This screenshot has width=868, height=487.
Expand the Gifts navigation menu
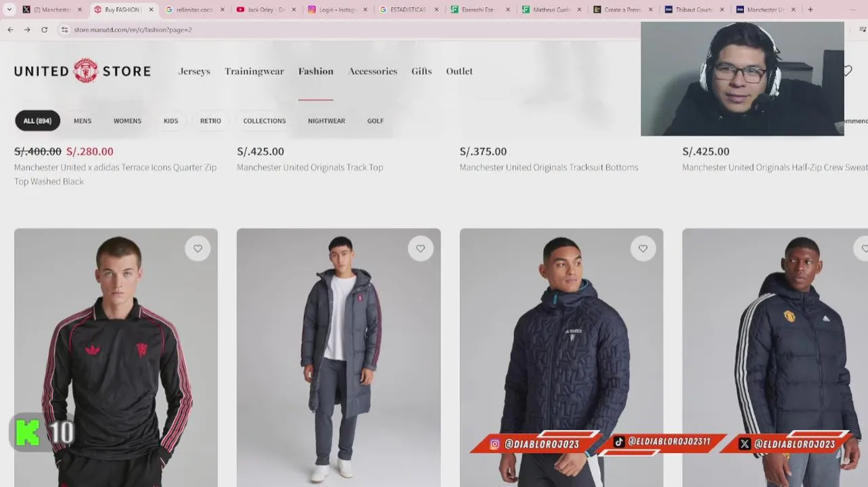tap(421, 71)
